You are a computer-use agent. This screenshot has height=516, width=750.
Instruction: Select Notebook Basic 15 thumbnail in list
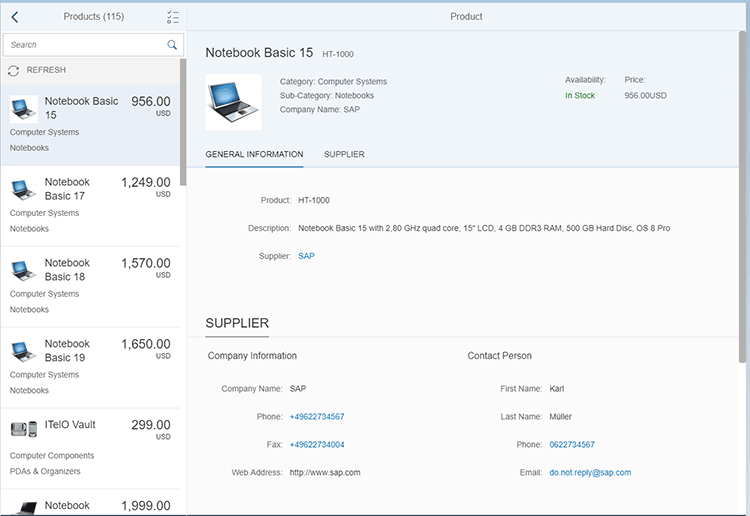(x=23, y=109)
